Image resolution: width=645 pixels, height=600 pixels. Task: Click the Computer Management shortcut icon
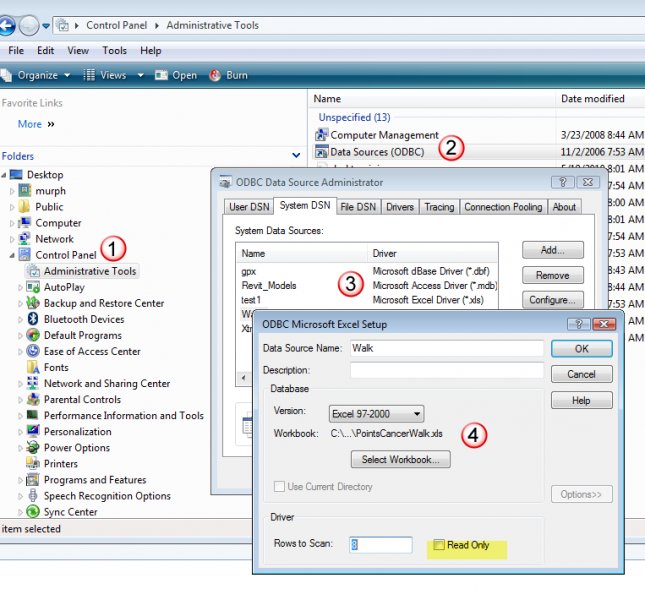(322, 135)
